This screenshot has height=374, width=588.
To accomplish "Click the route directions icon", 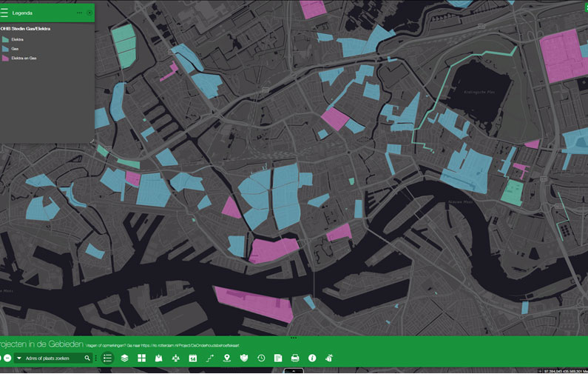I will (x=209, y=358).
